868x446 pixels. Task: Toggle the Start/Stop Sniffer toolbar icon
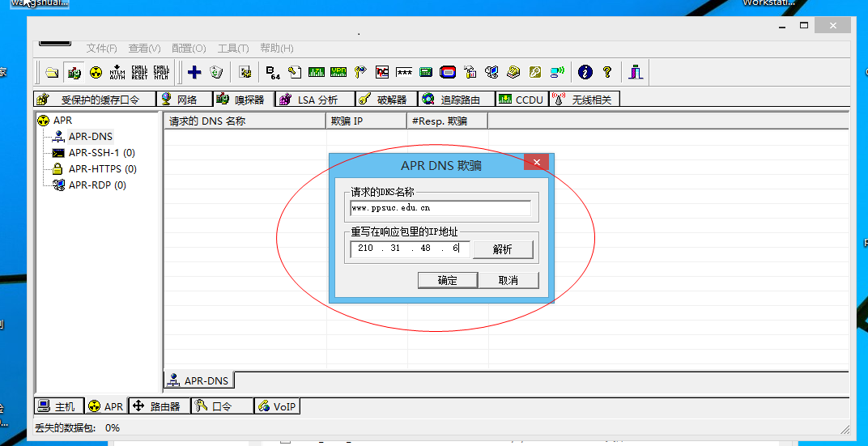(x=74, y=72)
